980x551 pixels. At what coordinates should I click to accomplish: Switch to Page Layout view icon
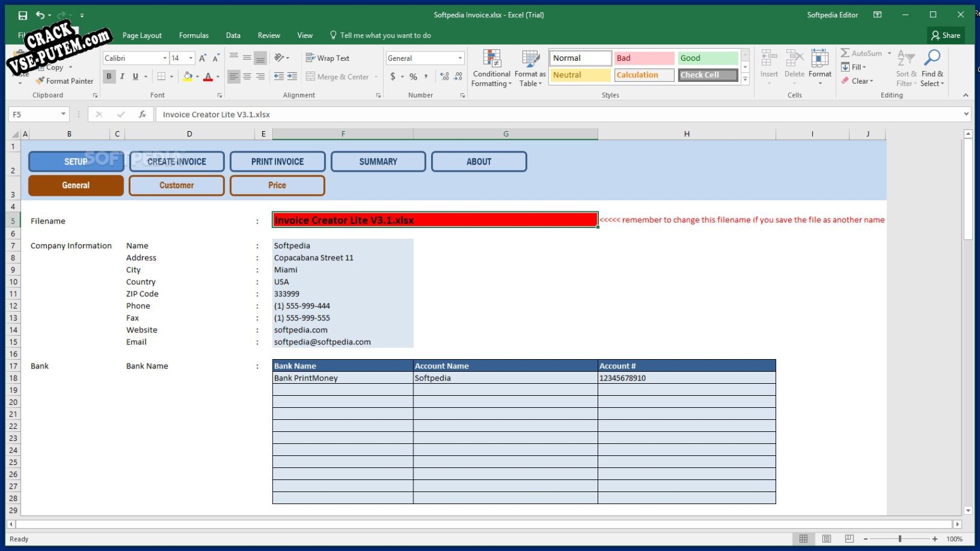(x=826, y=539)
